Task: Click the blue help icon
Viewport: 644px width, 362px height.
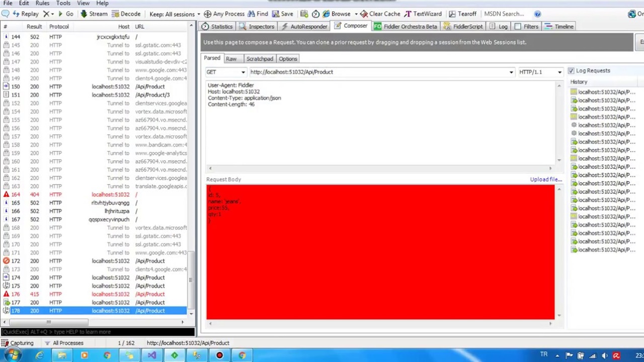Action: (537, 14)
